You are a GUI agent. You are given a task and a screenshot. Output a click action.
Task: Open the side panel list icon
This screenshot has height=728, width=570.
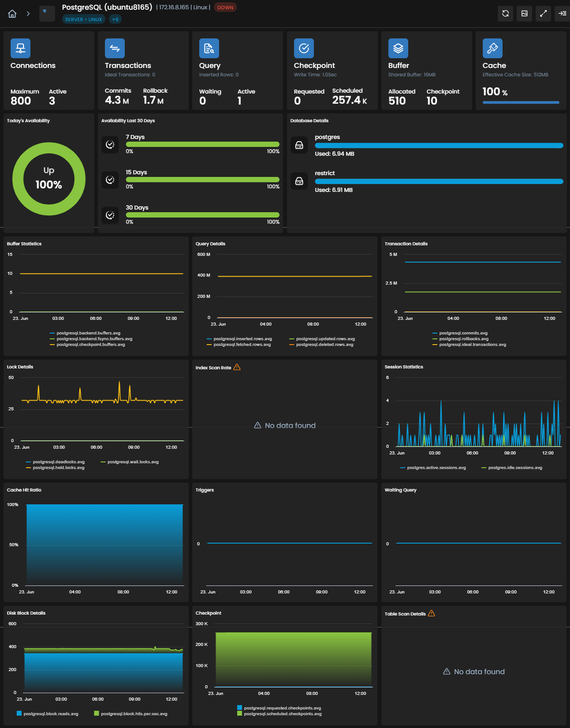coord(563,14)
